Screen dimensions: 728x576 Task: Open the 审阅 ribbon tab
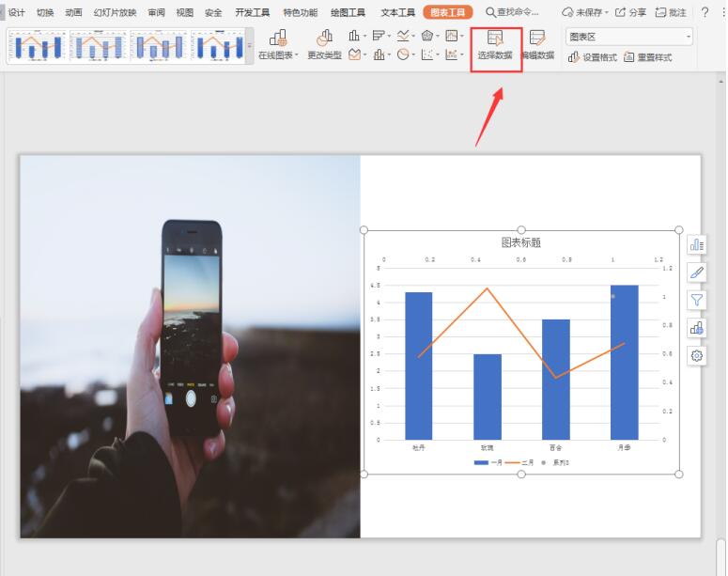click(157, 12)
